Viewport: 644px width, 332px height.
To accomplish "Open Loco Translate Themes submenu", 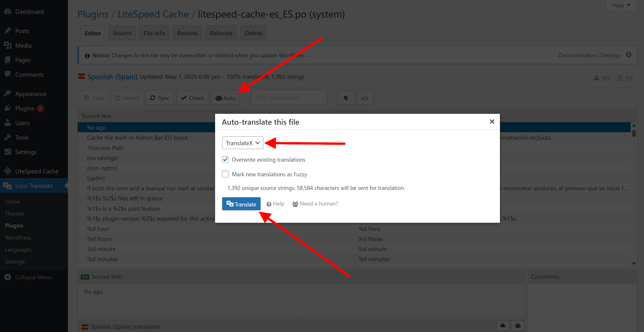I will pyautogui.click(x=14, y=214).
